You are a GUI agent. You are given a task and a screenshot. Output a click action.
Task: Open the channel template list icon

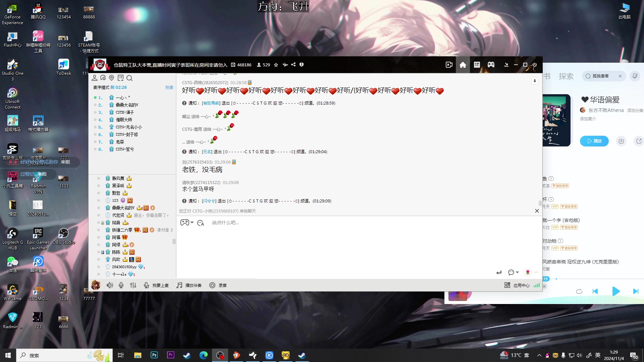pos(477,65)
